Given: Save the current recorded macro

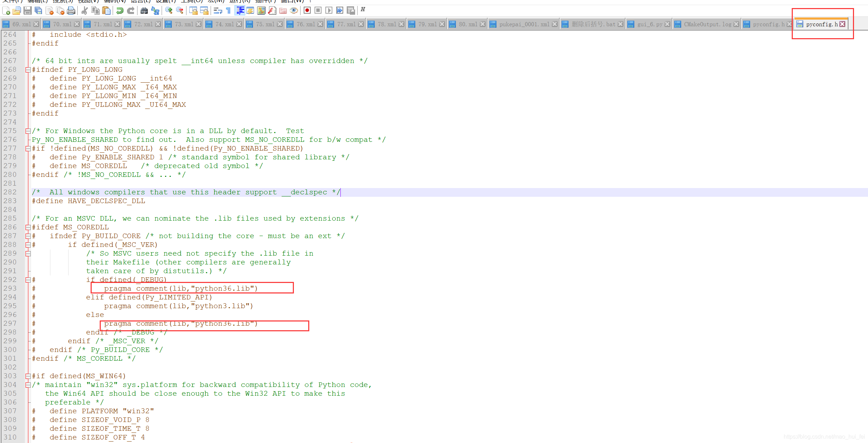Looking at the screenshot, I should coord(351,11).
